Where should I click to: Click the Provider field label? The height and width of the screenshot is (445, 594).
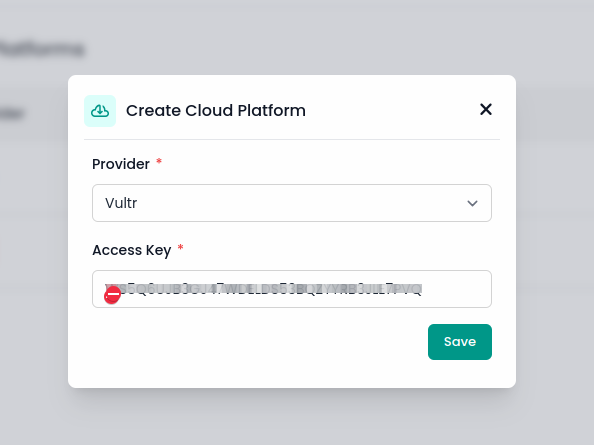coord(121,164)
